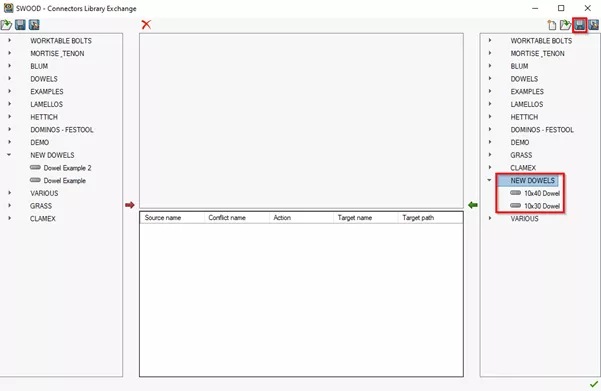The image size is (601, 391).
Task: Expand WORKTABLE BOLTS in the left tree
Action: (10, 40)
